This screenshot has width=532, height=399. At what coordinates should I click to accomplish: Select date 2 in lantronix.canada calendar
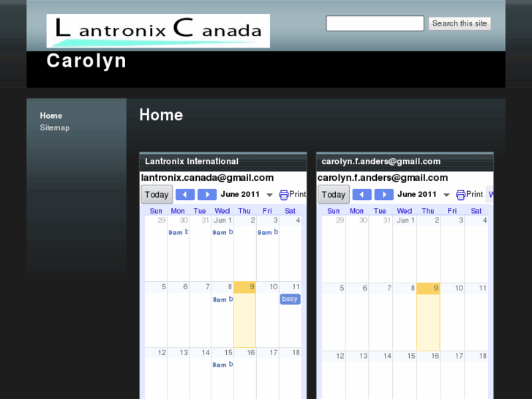pos(252,220)
